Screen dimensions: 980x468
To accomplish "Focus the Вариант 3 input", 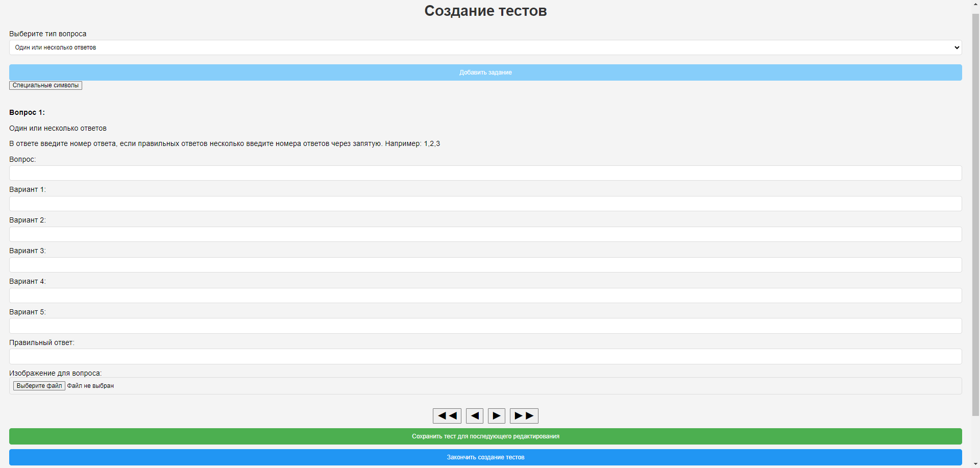I will pyautogui.click(x=485, y=265).
